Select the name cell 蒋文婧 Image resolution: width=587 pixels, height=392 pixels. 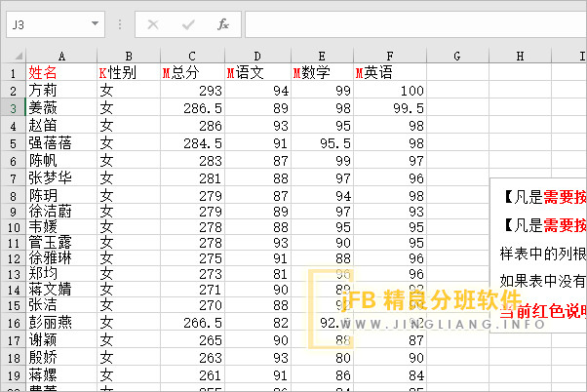point(61,290)
